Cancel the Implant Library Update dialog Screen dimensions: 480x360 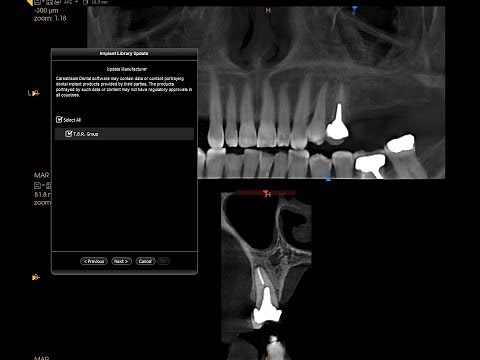(145, 261)
